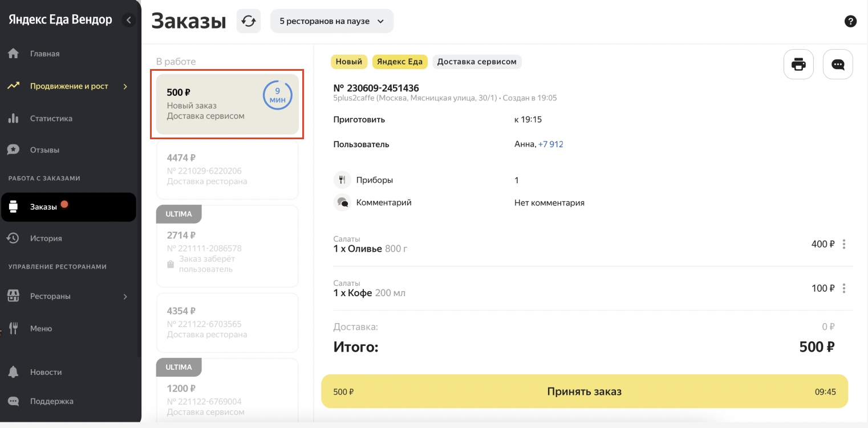Click the 5plus2caffe restaurant address line
The width and height of the screenshot is (868, 428).
click(x=445, y=98)
